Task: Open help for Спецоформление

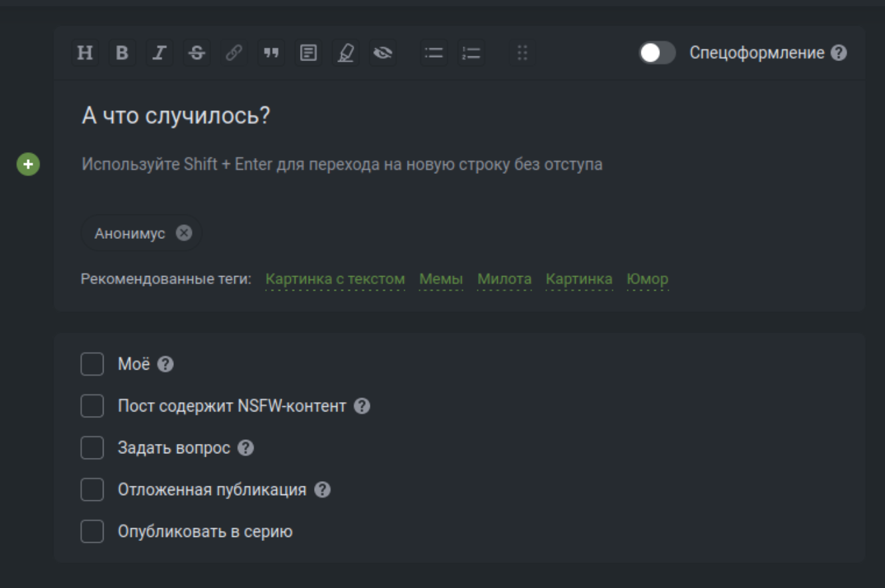Action: [x=839, y=53]
